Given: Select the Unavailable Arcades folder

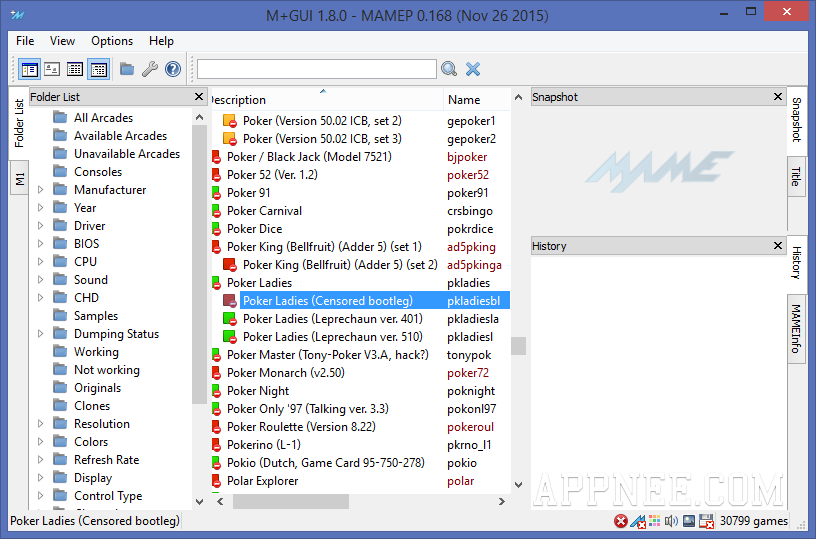Looking at the screenshot, I should point(126,153).
